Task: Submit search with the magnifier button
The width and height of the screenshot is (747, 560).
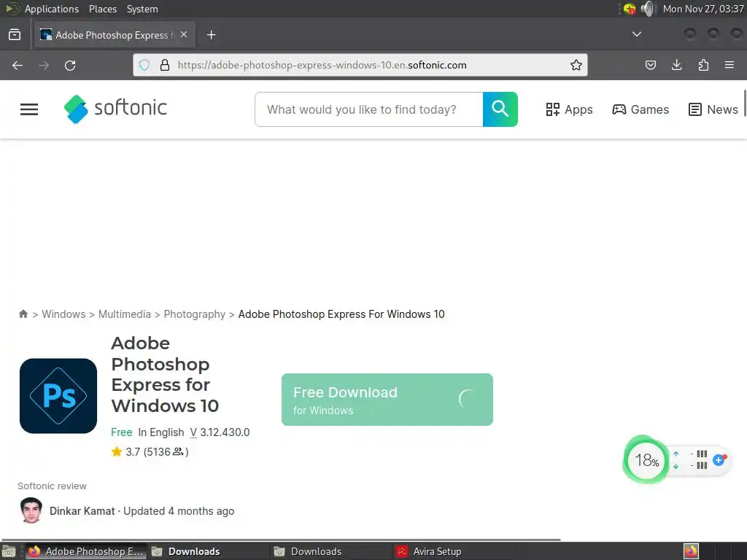Action: [x=500, y=109]
